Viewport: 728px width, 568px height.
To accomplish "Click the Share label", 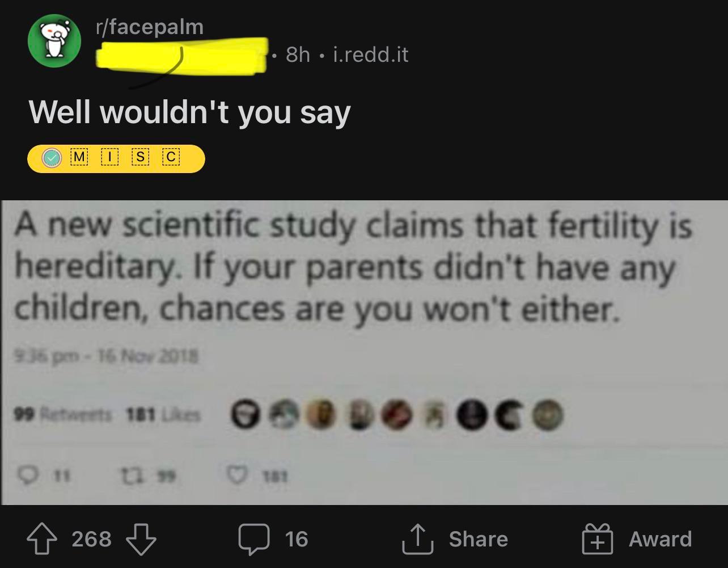I will click(478, 540).
